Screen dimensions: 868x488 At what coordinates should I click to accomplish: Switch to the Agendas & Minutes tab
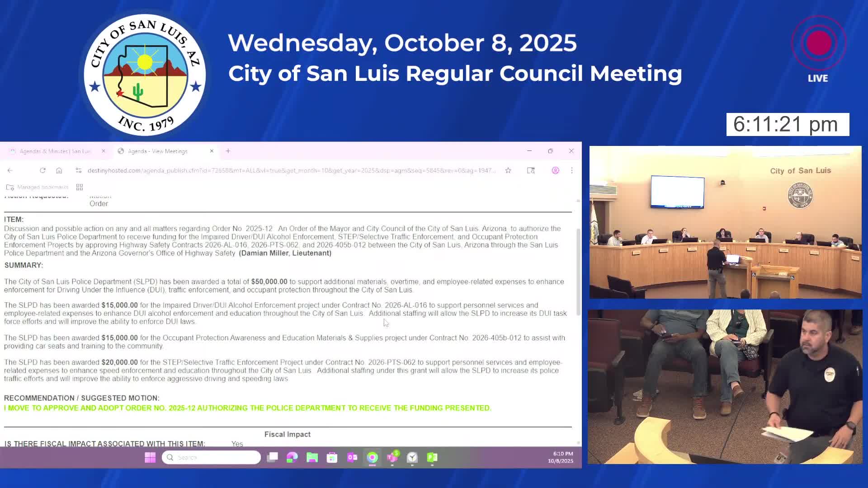54,151
